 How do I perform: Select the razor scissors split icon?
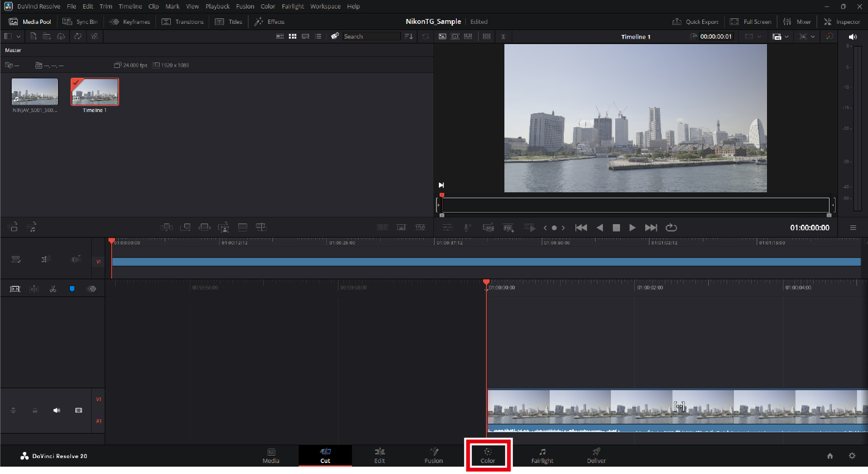pyautogui.click(x=53, y=288)
